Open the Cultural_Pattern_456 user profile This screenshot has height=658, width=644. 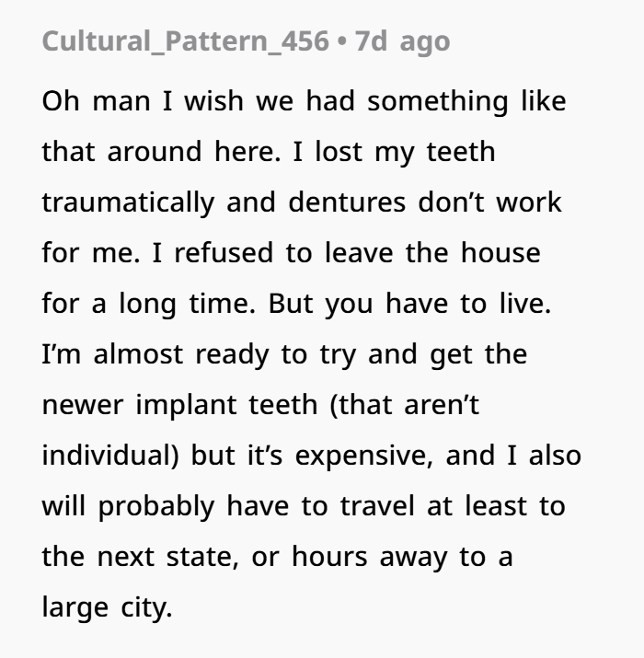click(x=186, y=41)
